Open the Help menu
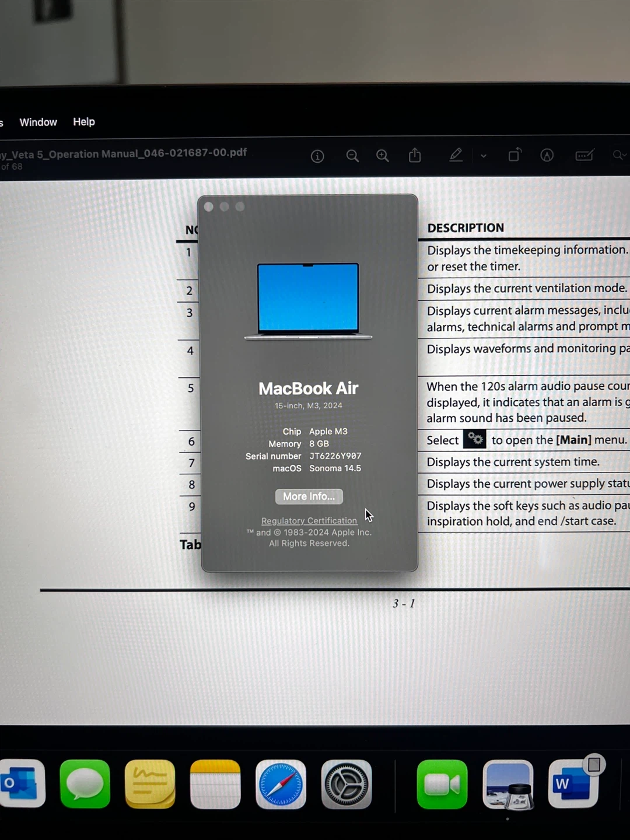 click(x=84, y=121)
